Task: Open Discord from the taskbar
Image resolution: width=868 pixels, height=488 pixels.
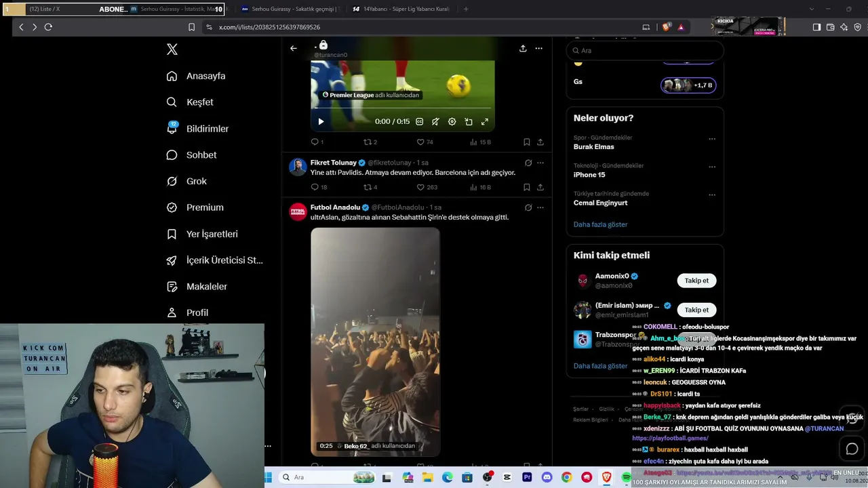Action: click(x=547, y=477)
